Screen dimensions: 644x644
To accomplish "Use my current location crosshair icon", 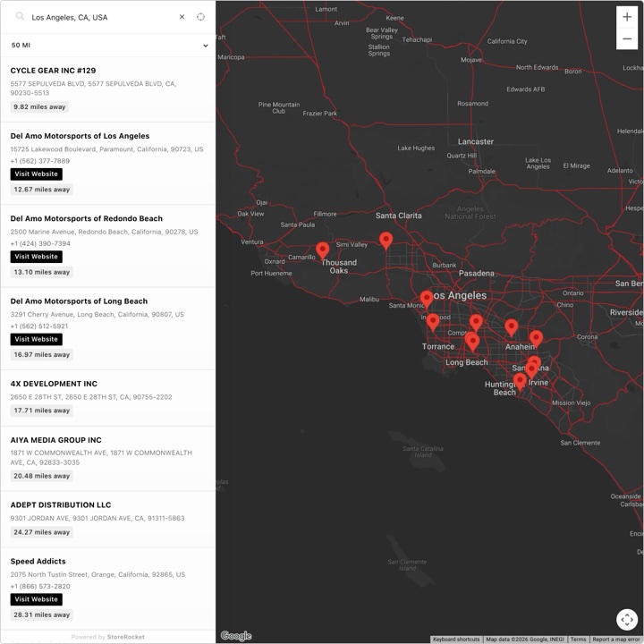I will coord(200,17).
